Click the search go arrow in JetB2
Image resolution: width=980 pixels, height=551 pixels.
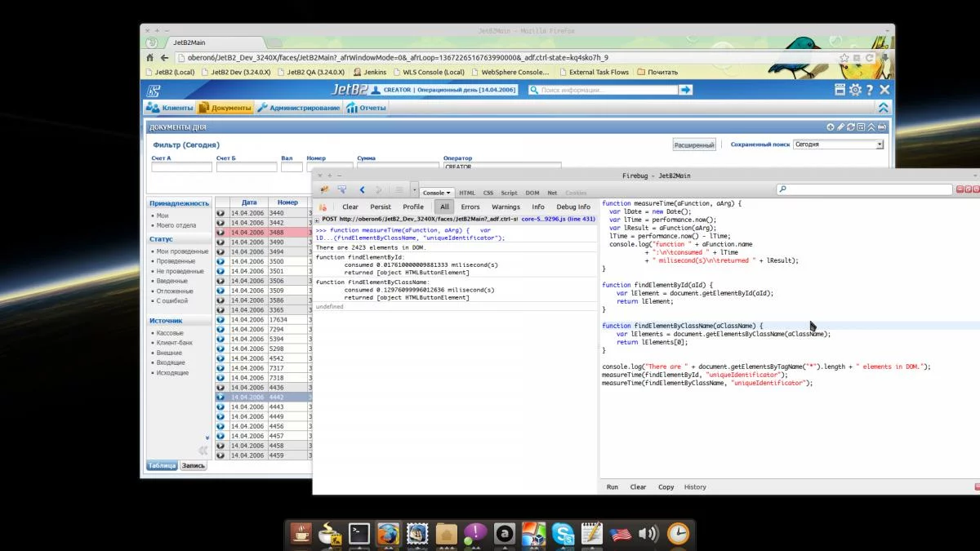[686, 90]
